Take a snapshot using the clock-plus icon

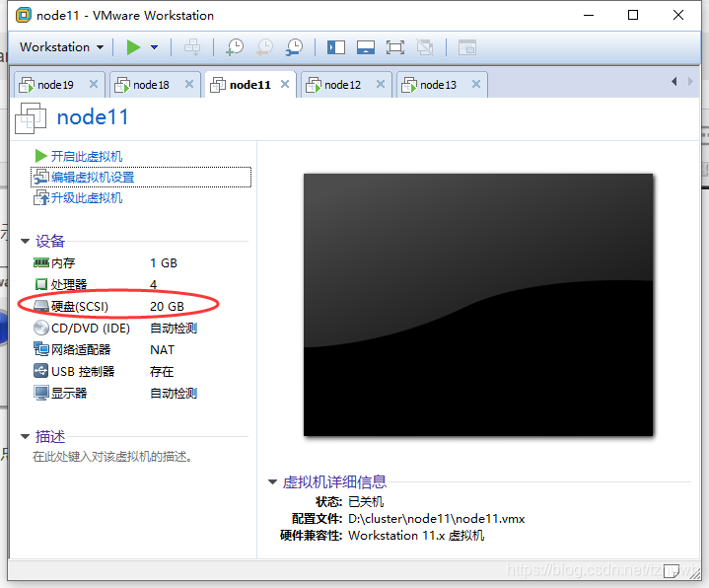[x=235, y=47]
